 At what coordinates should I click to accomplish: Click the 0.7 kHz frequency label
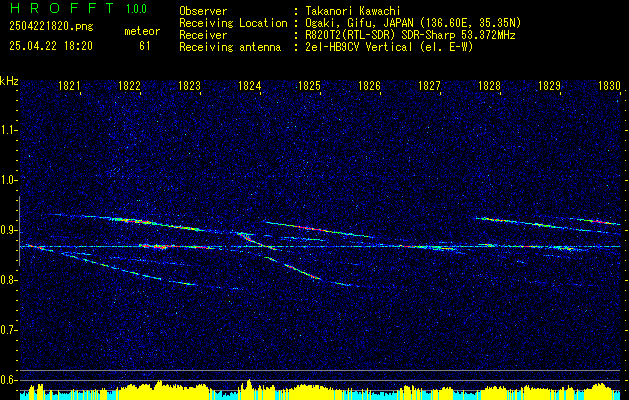point(8,330)
